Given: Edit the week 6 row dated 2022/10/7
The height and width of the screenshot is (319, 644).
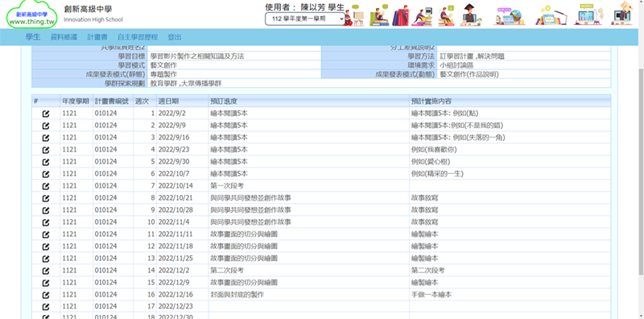Looking at the screenshot, I should pyautogui.click(x=46, y=174).
